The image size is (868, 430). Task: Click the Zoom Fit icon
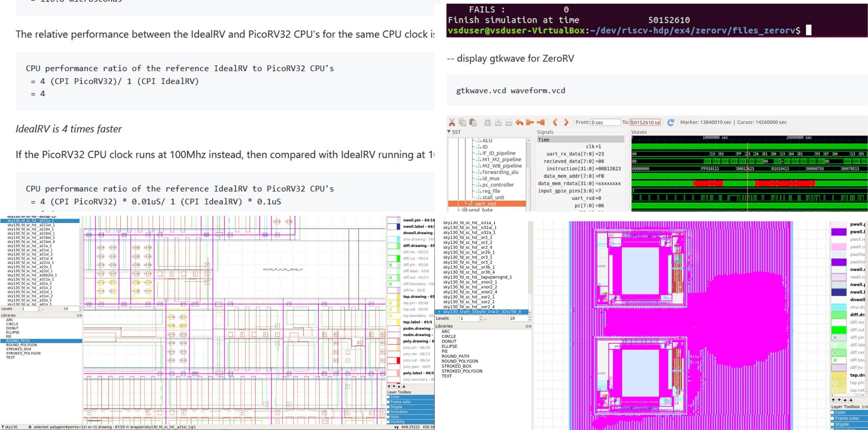[488, 122]
